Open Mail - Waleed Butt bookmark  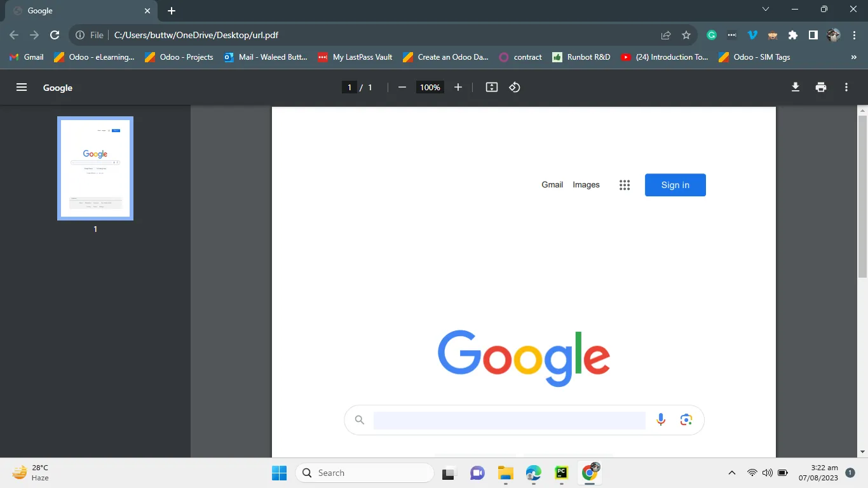click(x=266, y=57)
